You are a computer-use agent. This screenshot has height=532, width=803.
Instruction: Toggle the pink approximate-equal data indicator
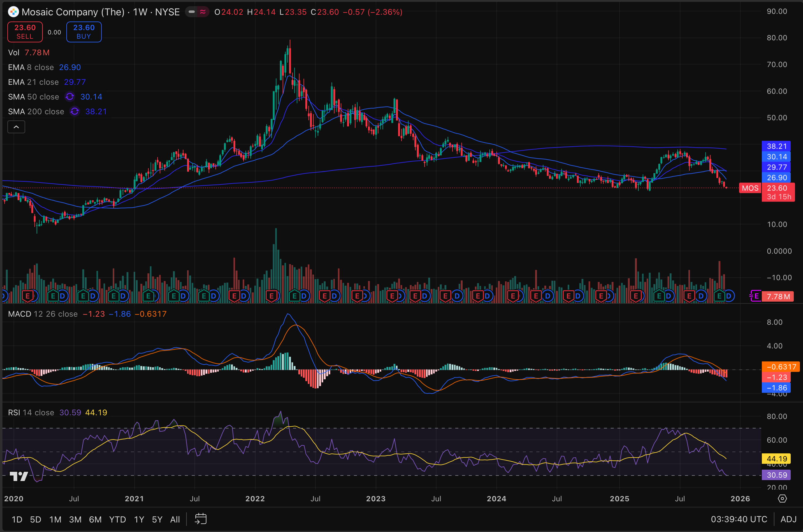pos(203,12)
